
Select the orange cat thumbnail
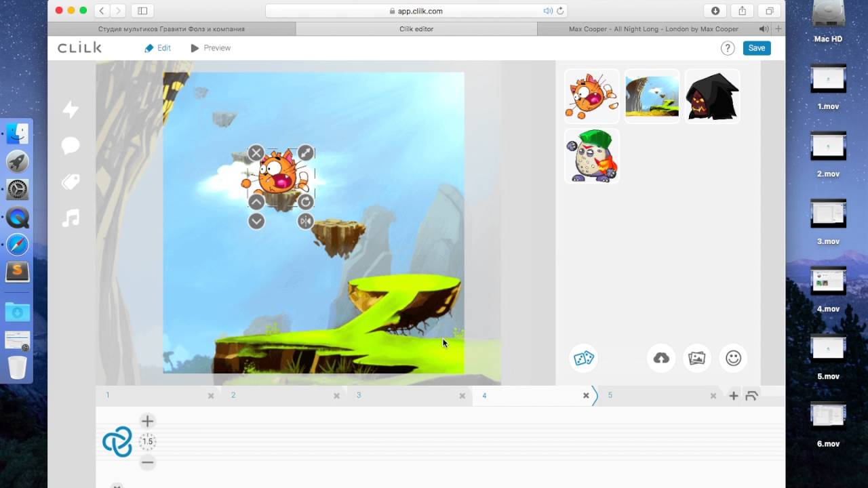point(591,96)
